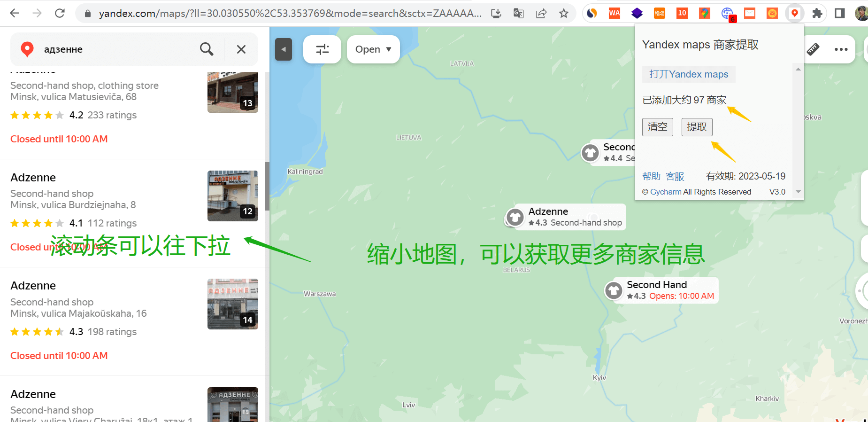This screenshot has width=868, height=422.
Task: Click the 打开Yandex maps link
Action: (689, 74)
